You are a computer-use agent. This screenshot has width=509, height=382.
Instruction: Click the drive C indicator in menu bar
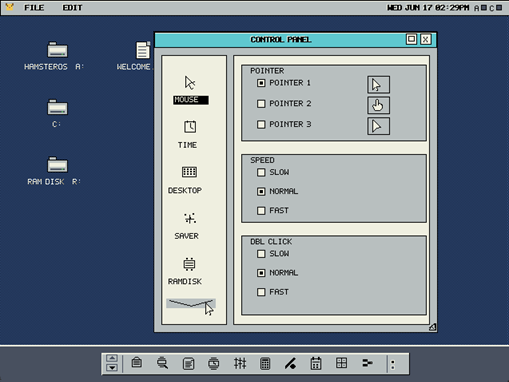(x=495, y=8)
